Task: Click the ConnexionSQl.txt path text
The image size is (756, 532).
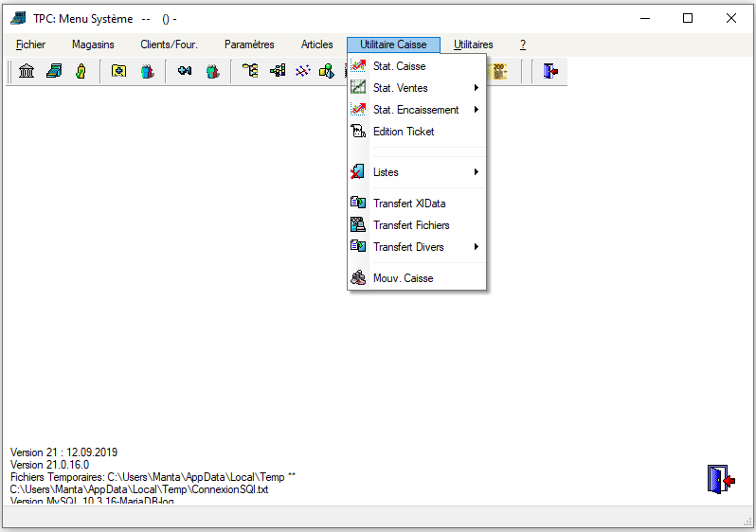Action: point(139,489)
